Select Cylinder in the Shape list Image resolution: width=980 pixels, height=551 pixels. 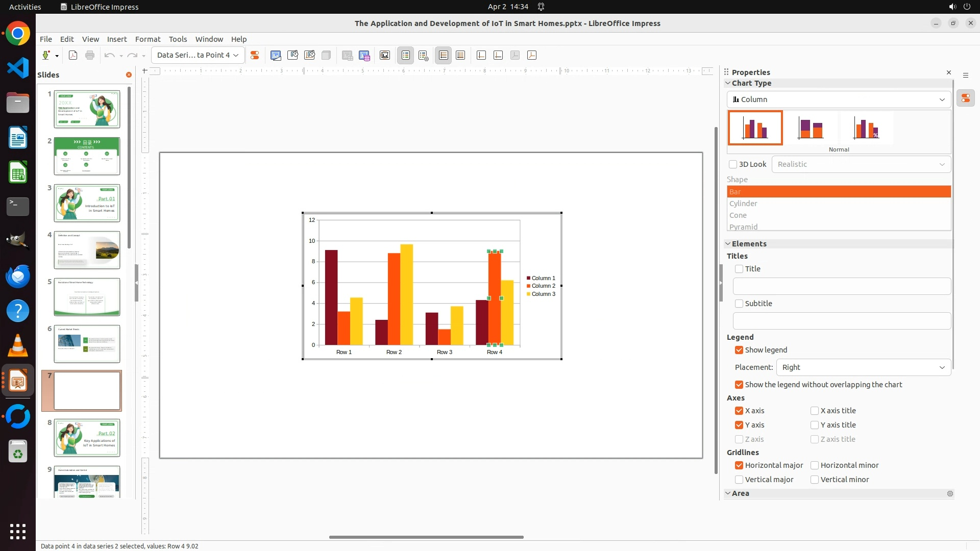point(743,204)
